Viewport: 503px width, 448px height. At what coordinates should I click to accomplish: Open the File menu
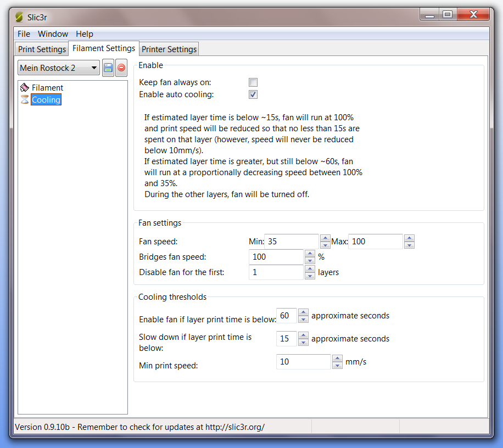click(24, 34)
